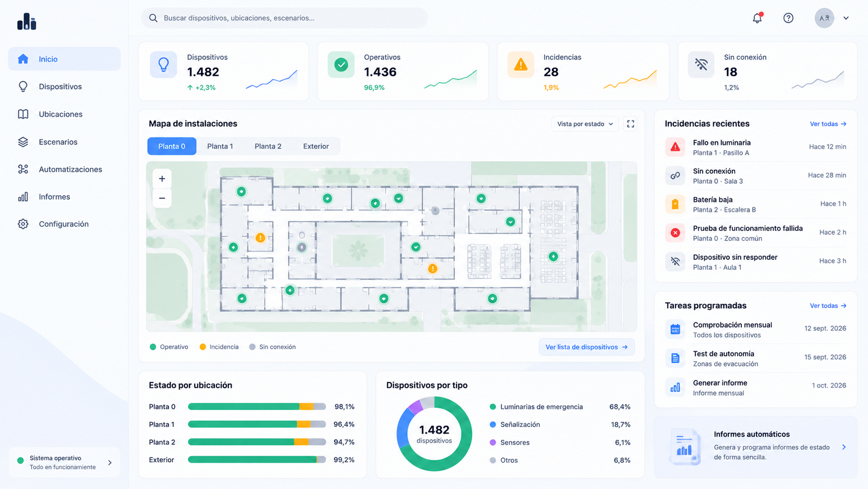This screenshot has height=489, width=868.
Task: Click the link icon for Sin conexión incident
Action: tap(675, 176)
